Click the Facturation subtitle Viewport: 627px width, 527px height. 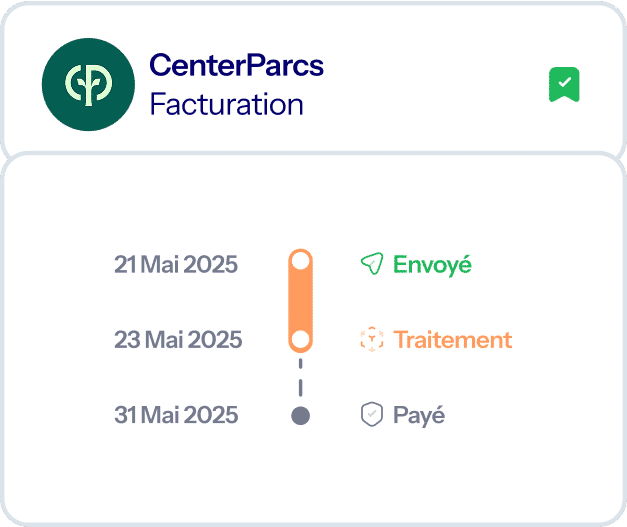[x=226, y=103]
